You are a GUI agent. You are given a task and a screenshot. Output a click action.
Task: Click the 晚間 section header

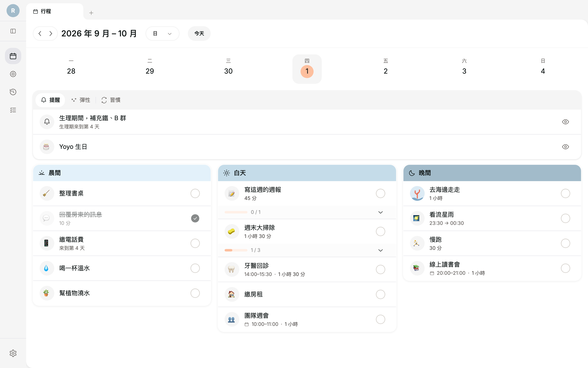pyautogui.click(x=492, y=173)
